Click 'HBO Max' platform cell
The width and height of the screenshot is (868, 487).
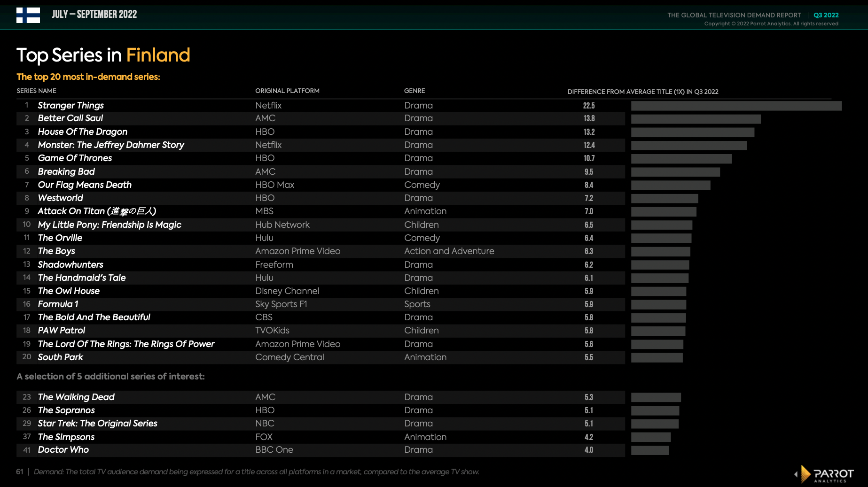click(274, 185)
